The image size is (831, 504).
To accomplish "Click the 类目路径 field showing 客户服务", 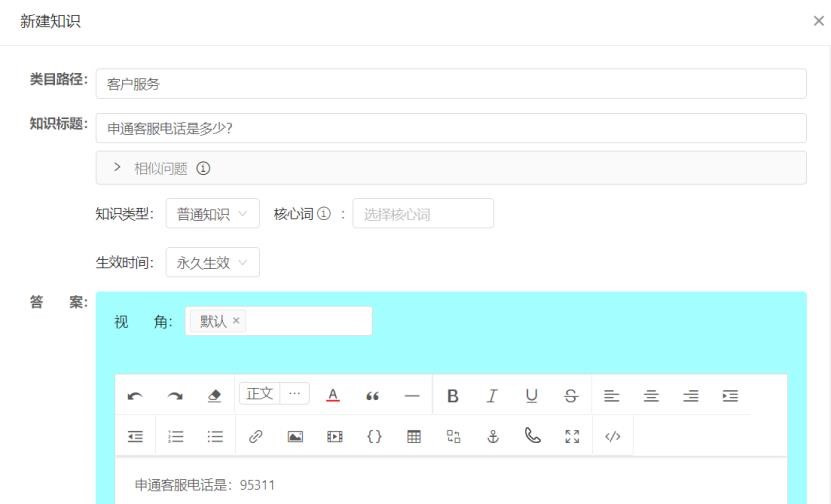I will coord(451,84).
